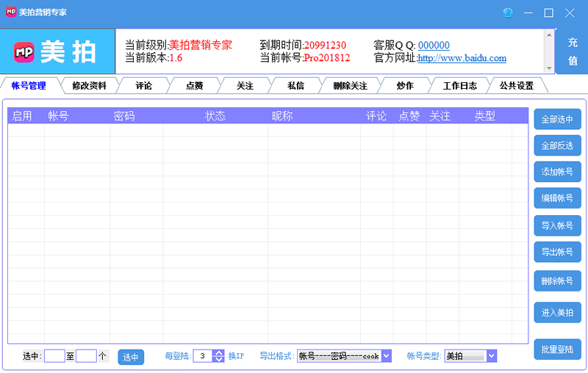
Task: Click the 密码 column header
Action: click(x=124, y=116)
